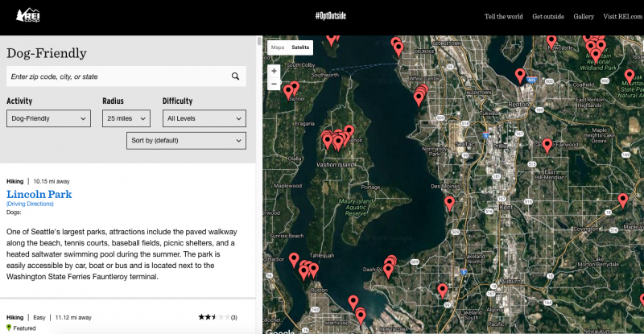Click the REI co-op logo
This screenshot has height=334, width=644.
28,15
